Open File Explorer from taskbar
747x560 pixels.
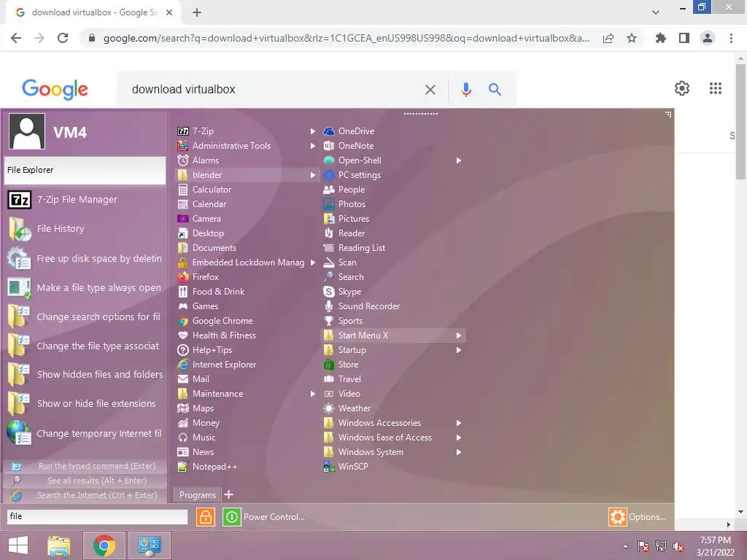pyautogui.click(x=59, y=545)
